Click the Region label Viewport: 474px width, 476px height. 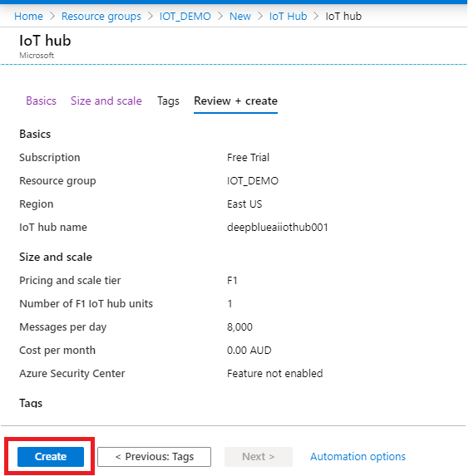(x=36, y=204)
